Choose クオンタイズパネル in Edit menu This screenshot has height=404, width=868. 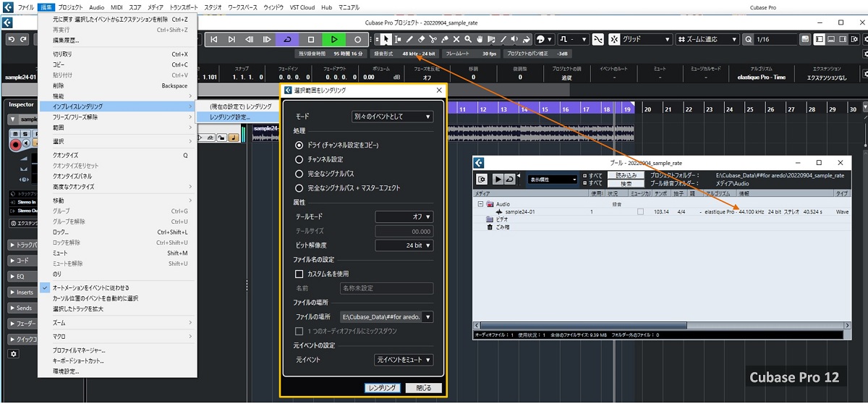click(116, 176)
